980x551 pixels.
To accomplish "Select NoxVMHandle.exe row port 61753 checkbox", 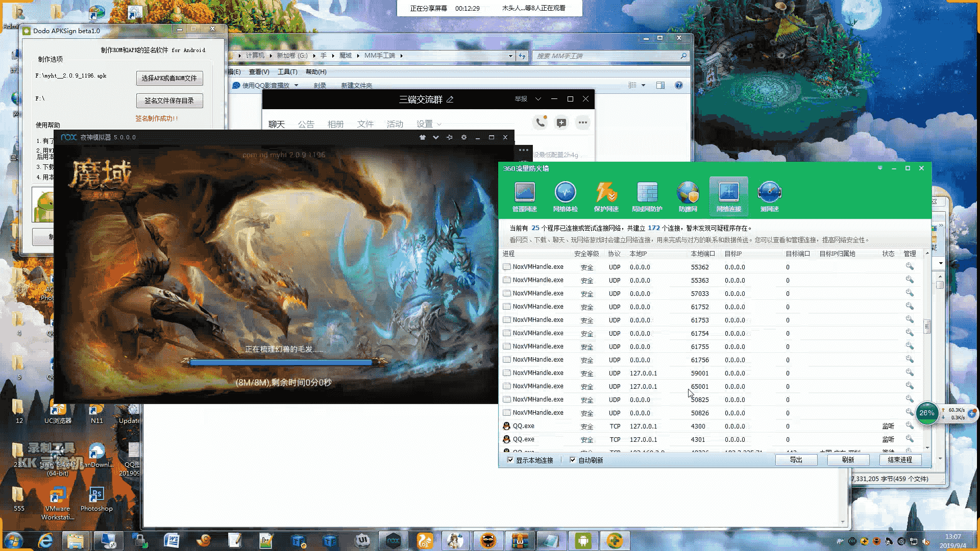I will pos(506,319).
